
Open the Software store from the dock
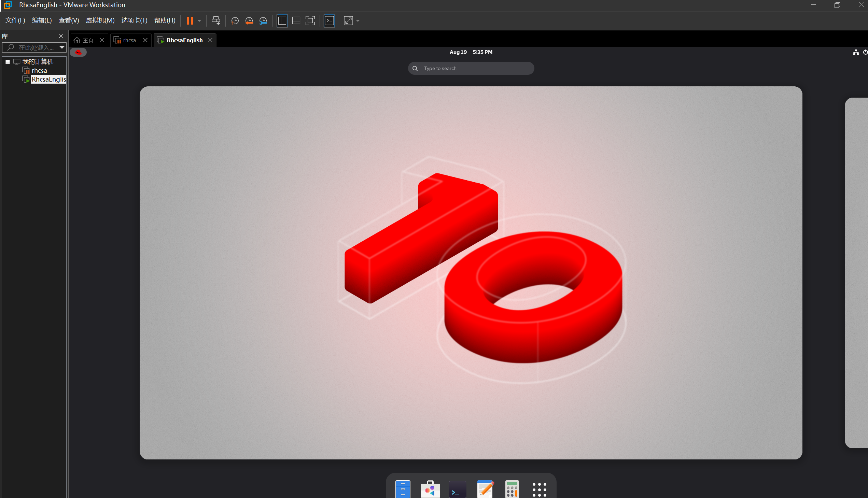tap(430, 489)
